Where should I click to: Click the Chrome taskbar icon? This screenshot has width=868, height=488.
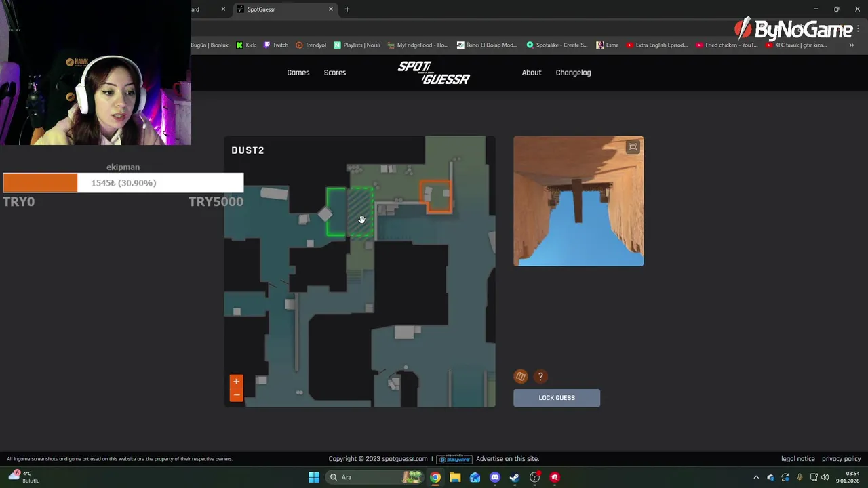(435, 477)
